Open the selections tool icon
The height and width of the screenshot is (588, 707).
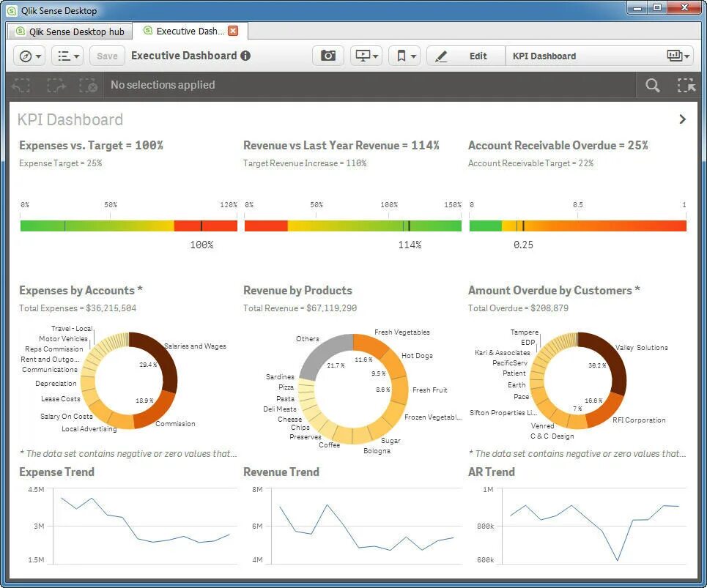click(686, 85)
